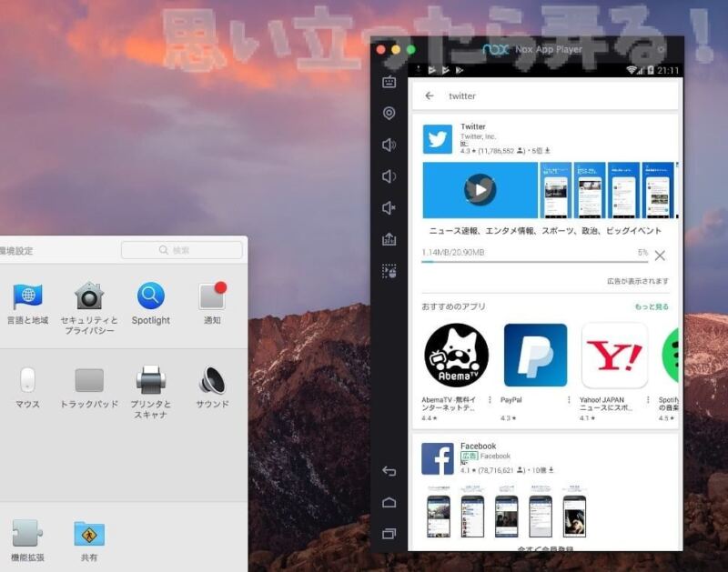The image size is (728, 572).
Task: Click the Nox App Player settings gear
Action: pyautogui.click(x=662, y=49)
